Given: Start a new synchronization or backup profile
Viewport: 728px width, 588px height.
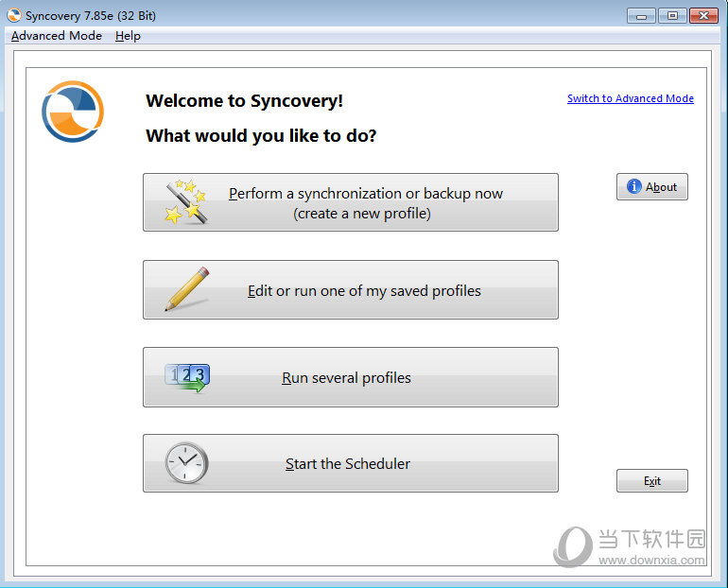Looking at the screenshot, I should tap(351, 202).
